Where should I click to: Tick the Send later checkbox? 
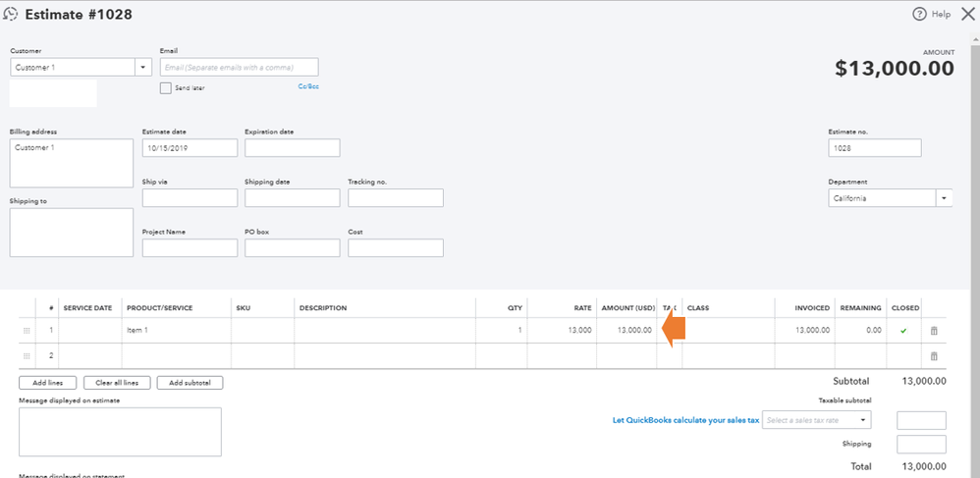(x=166, y=88)
